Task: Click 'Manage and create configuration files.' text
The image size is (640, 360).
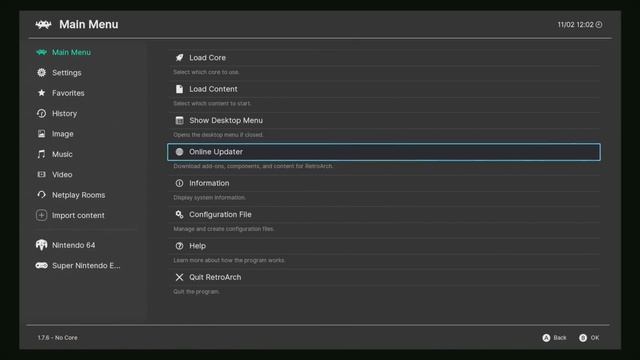Action: [x=224, y=229]
